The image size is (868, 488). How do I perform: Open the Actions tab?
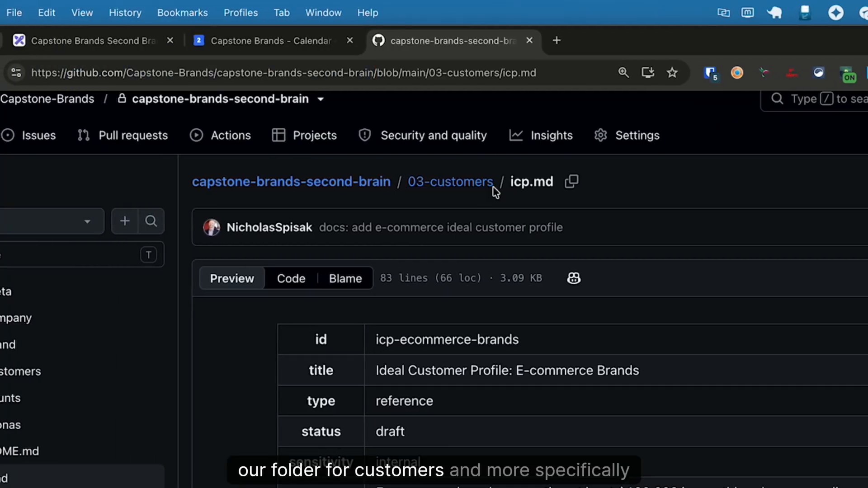[x=220, y=136]
